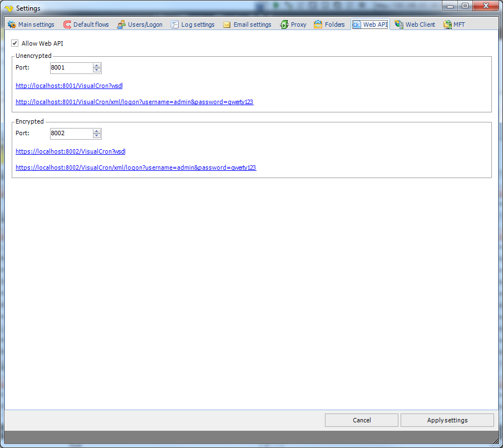Click the Folders tab icon
This screenshot has width=503, height=448.
click(318, 24)
